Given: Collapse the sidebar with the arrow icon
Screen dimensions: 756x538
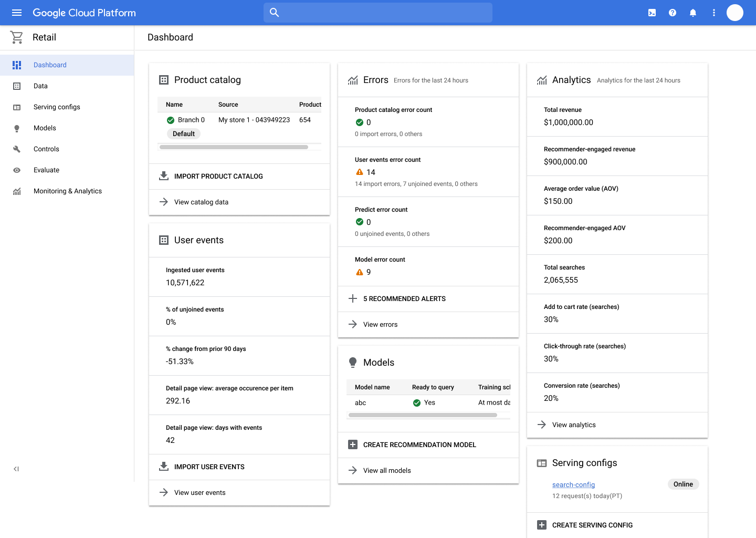Looking at the screenshot, I should [x=16, y=469].
